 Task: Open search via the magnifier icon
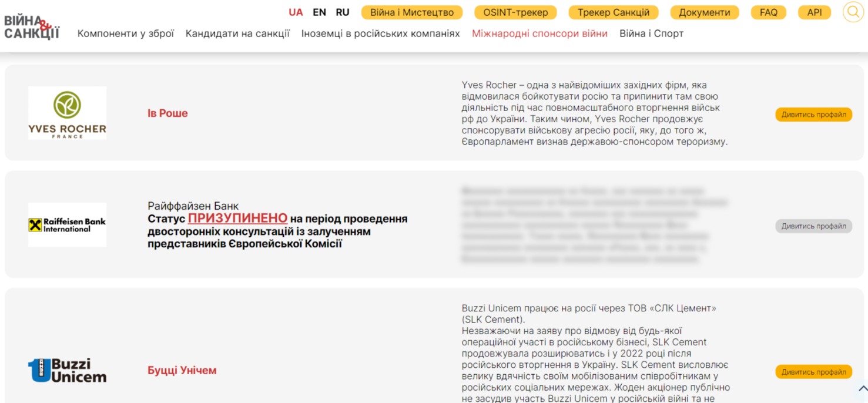coord(853,12)
